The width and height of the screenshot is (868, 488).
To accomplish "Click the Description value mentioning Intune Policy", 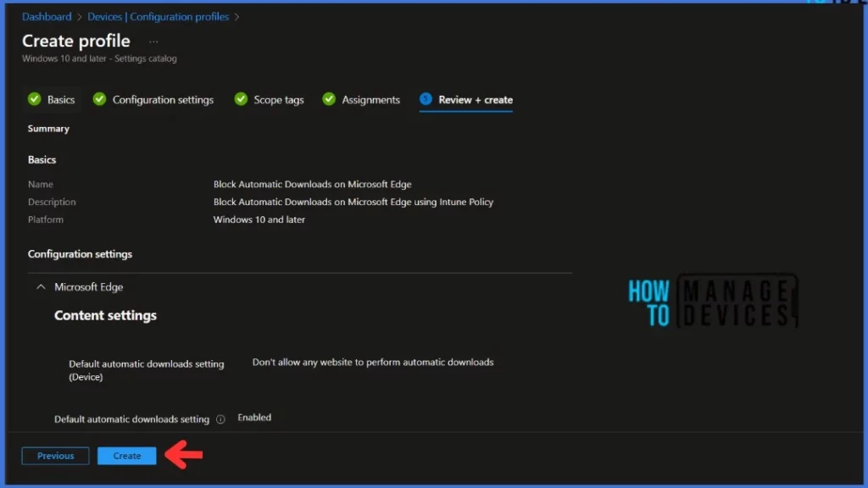I will [x=353, y=202].
